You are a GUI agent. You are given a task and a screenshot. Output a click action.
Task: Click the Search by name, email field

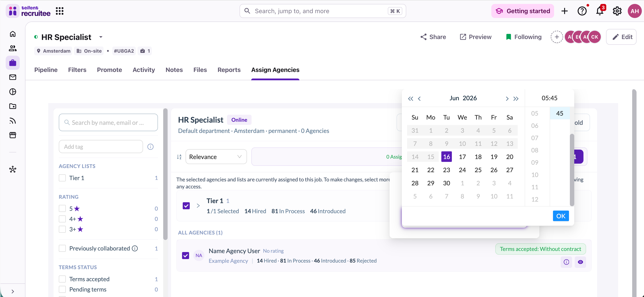[x=108, y=122]
